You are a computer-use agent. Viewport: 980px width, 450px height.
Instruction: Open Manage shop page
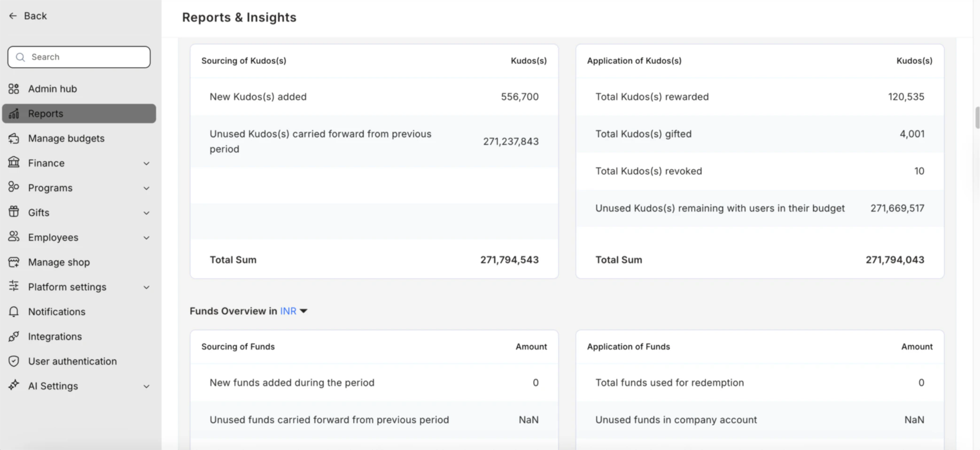[x=79, y=262]
